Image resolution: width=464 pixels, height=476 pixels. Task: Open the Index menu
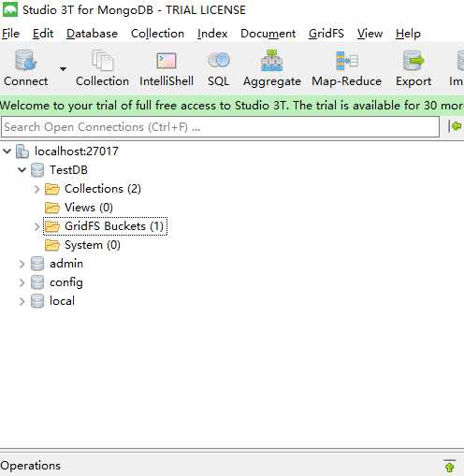click(212, 34)
